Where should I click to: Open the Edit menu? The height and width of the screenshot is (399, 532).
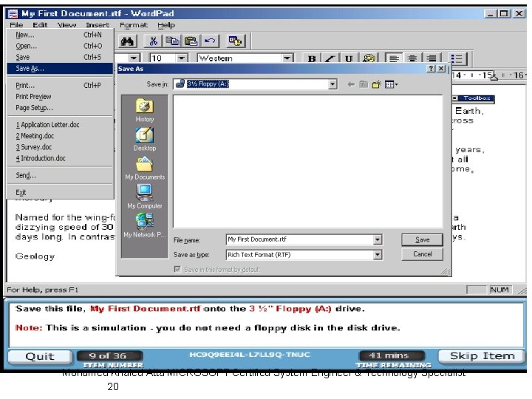[x=40, y=25]
